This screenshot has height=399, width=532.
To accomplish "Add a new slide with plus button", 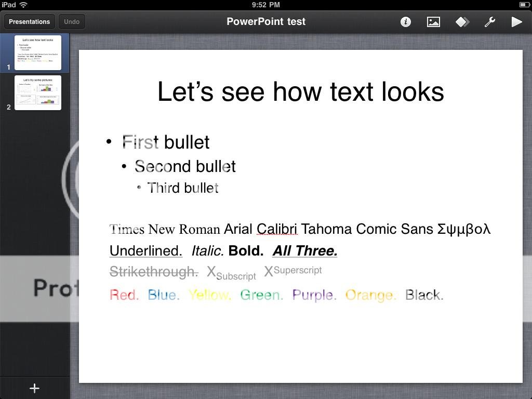I will [34, 388].
